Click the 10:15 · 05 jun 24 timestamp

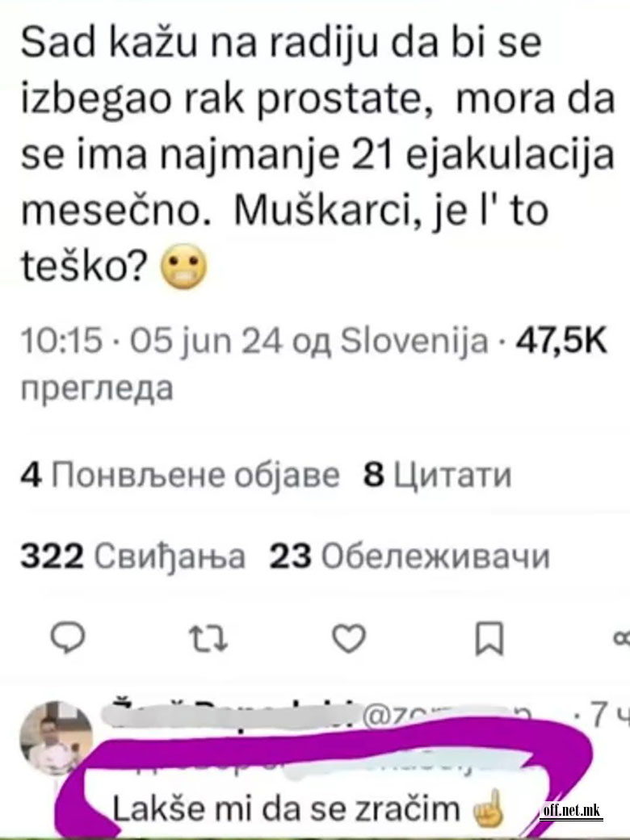click(151, 341)
